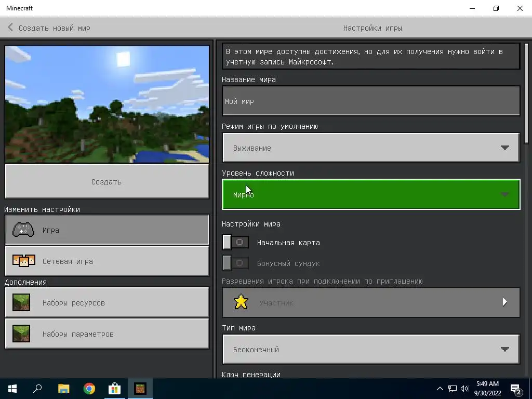This screenshot has width=532, height=399.
Task: Click the Название мира text field
Action: 371,101
